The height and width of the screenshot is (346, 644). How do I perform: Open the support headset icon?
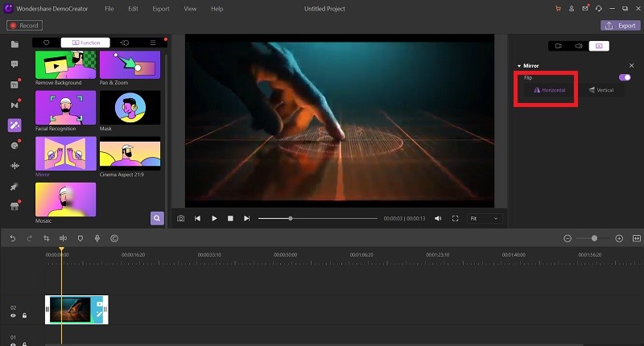599,9
